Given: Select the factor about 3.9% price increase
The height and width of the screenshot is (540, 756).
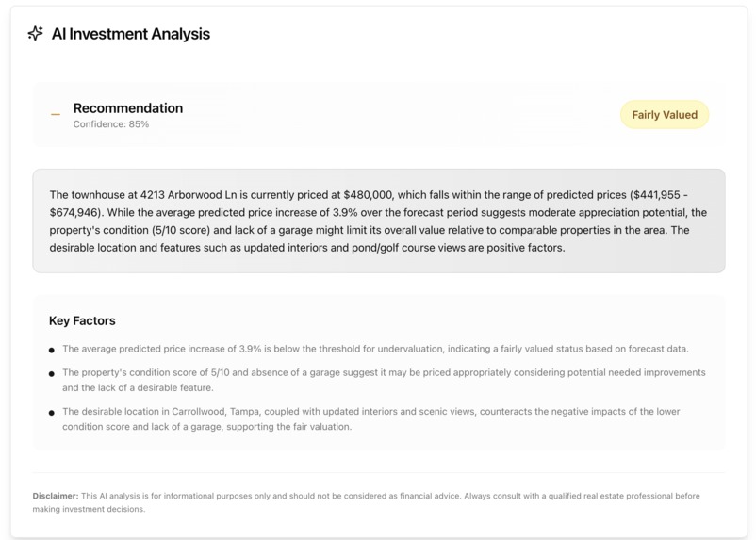Looking at the screenshot, I should tap(375, 349).
